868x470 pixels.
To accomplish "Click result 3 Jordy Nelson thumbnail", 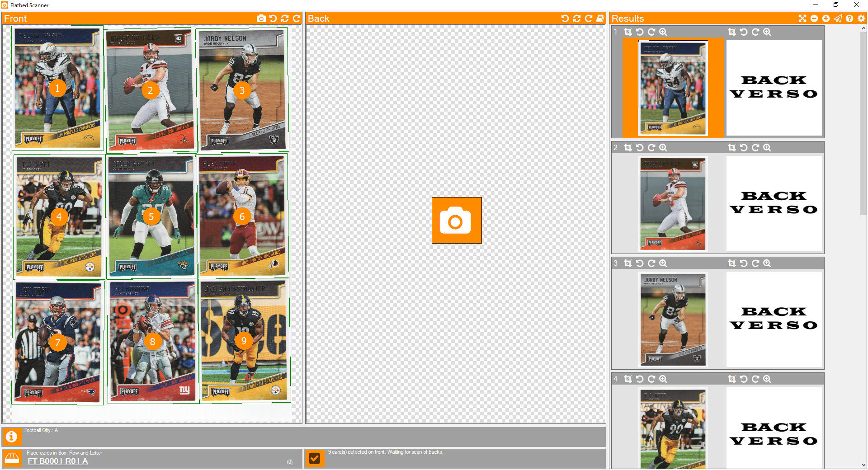I will pos(673,319).
